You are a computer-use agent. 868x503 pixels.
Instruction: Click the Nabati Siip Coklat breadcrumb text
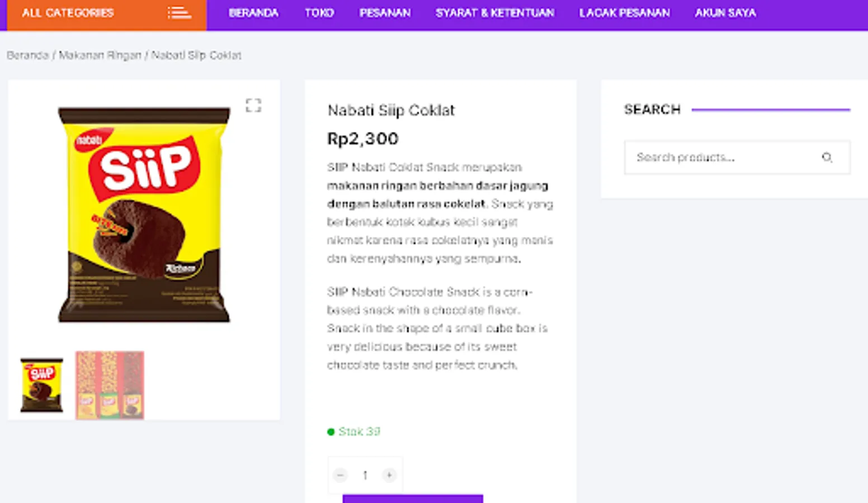coord(196,55)
